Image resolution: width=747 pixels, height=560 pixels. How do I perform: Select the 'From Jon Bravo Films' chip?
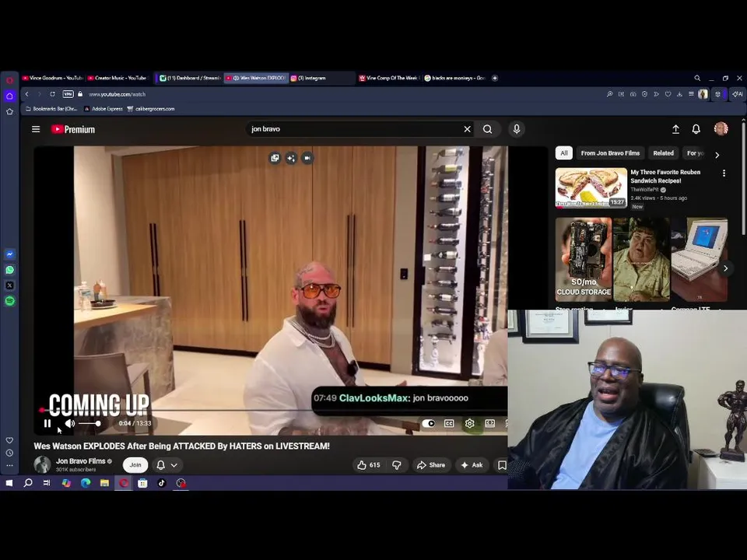610,153
